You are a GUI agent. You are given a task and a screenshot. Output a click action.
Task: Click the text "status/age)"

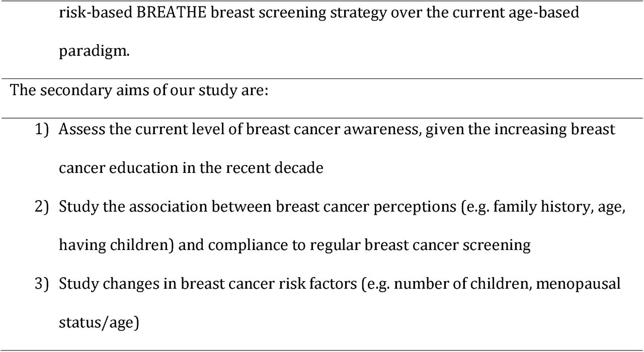pos(99,322)
